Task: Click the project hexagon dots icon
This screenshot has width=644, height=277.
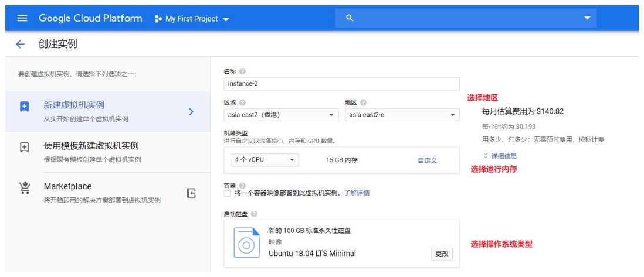Action: [x=158, y=19]
